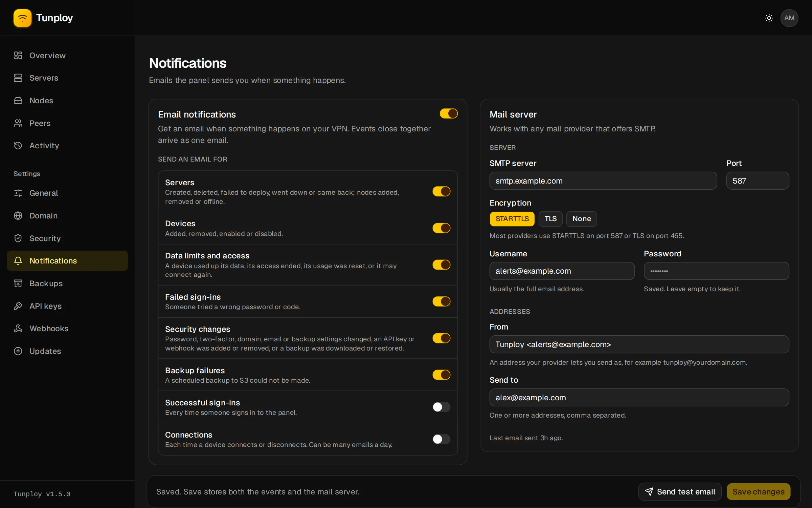The height and width of the screenshot is (508, 812).
Task: Focus the SMTP server input field
Action: click(603, 181)
